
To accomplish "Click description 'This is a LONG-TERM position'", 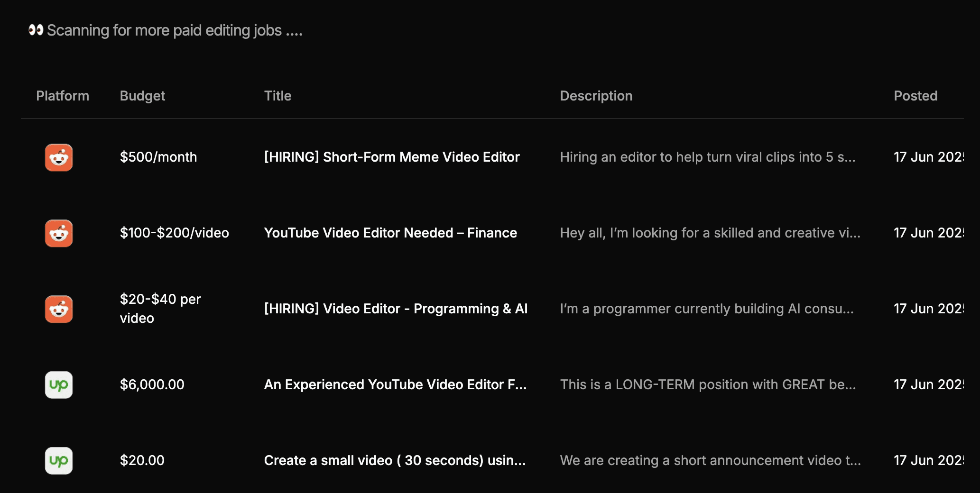I will point(708,384).
